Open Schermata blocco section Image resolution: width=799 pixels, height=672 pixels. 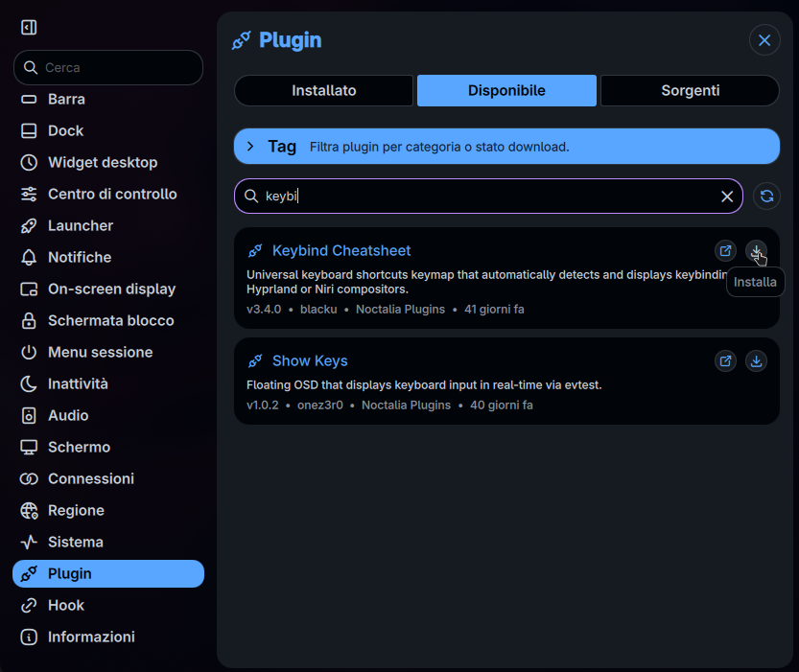click(x=108, y=321)
